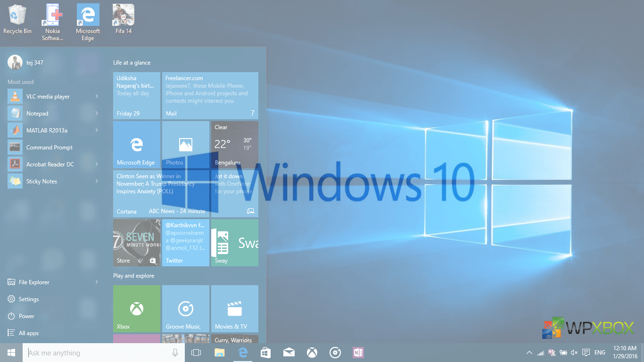Open the clock showing 12:10 AM
This screenshot has width=644, height=362.
point(625,353)
